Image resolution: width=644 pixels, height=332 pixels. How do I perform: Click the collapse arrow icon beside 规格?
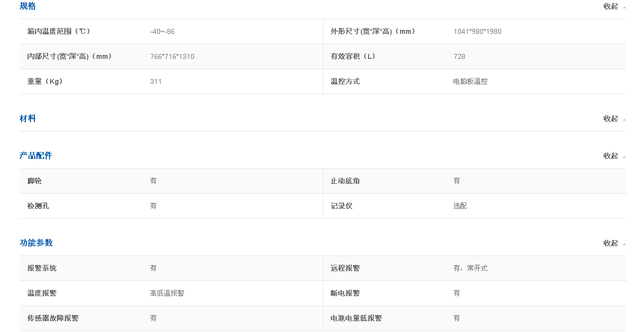[x=624, y=7]
